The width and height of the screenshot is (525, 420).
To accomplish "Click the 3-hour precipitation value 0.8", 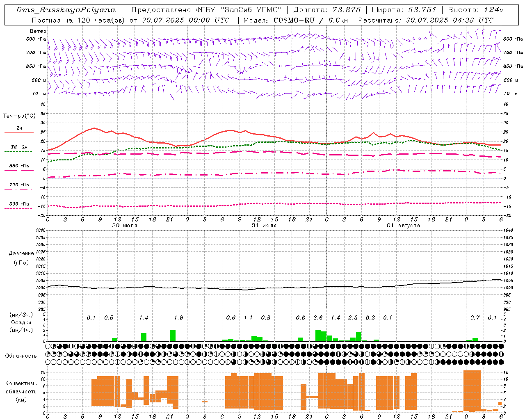I will click(266, 317).
